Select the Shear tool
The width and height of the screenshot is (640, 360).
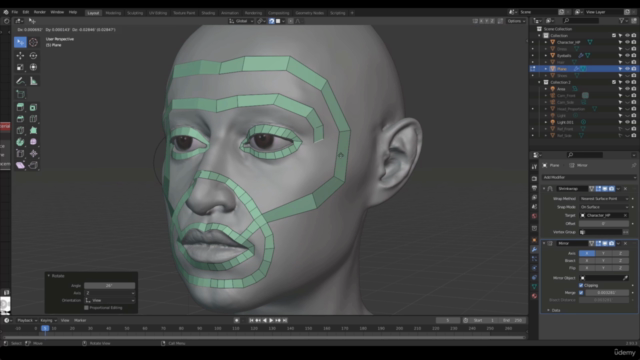(x=20, y=165)
